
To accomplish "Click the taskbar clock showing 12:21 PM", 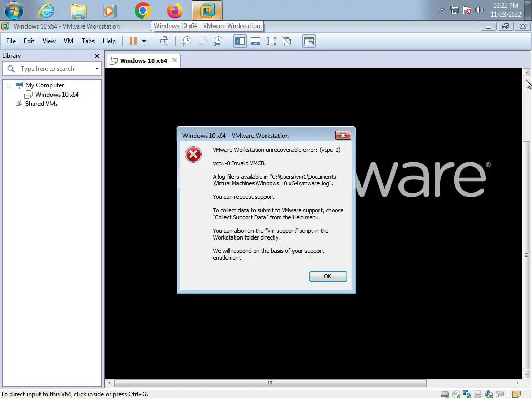I will coord(506,10).
